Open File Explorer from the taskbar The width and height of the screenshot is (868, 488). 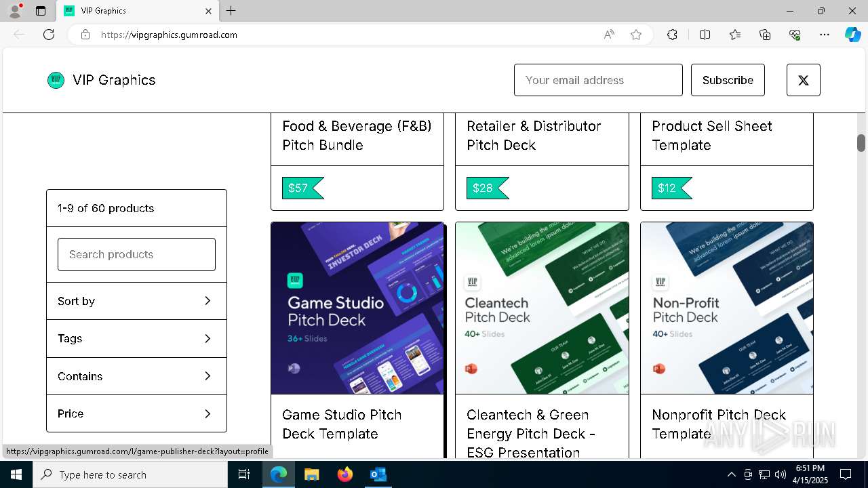pos(311,474)
